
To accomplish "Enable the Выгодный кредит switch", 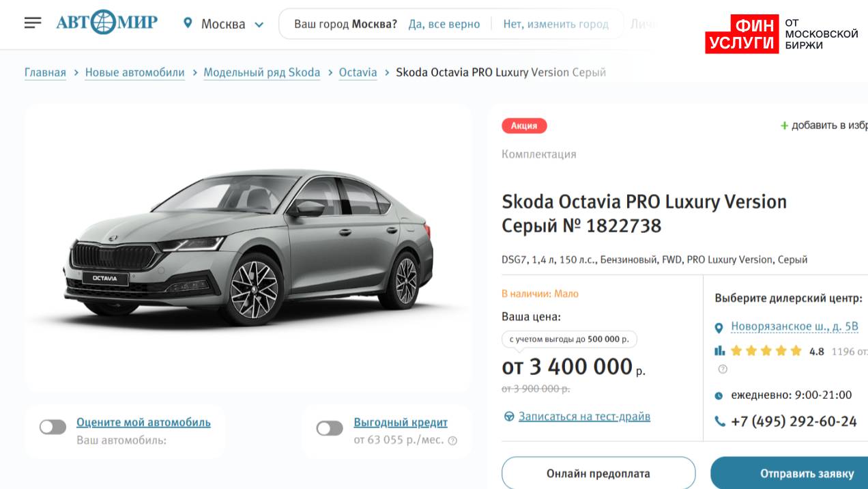I will tap(330, 428).
